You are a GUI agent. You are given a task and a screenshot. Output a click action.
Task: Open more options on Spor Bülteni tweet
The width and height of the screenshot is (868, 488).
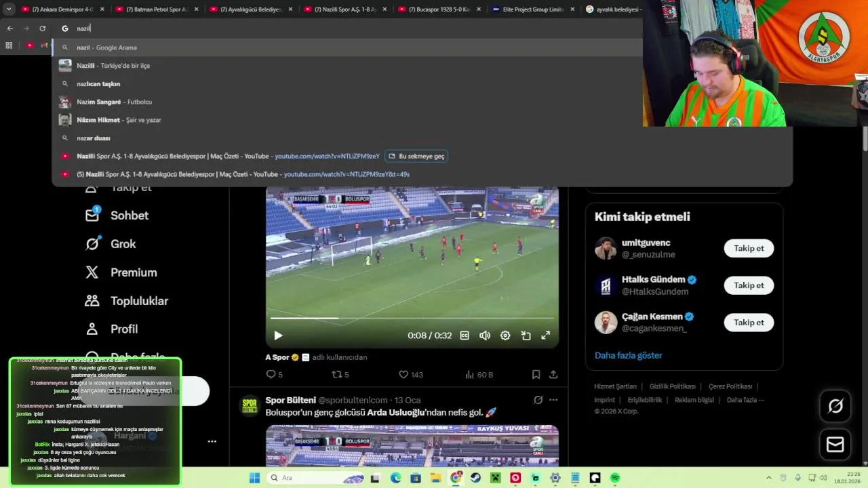point(553,400)
